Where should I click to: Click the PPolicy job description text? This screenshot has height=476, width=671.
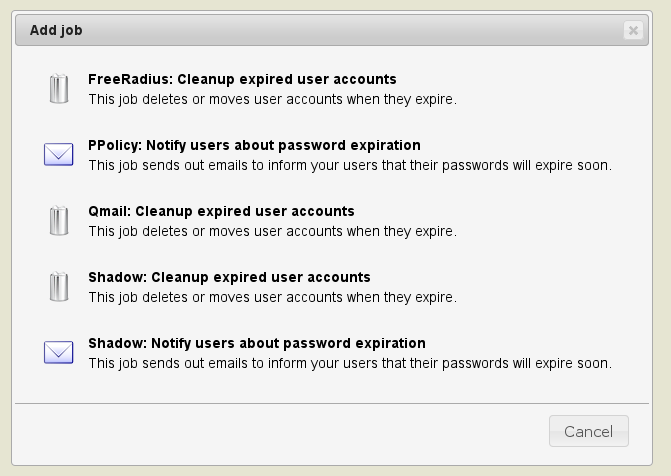[x=349, y=165]
